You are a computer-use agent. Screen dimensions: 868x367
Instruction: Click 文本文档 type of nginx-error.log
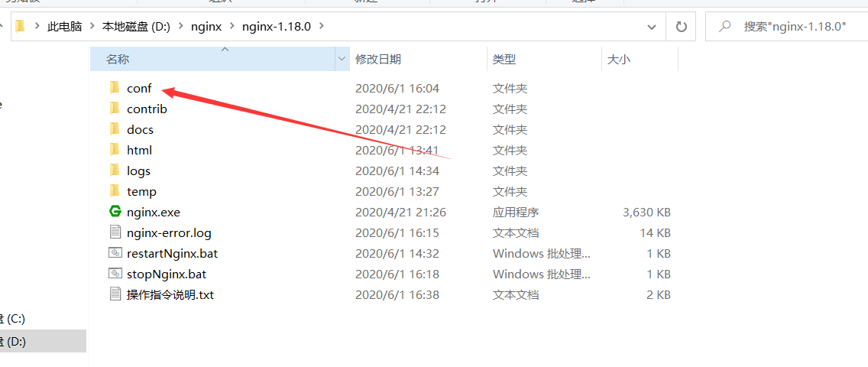pyautogui.click(x=515, y=233)
